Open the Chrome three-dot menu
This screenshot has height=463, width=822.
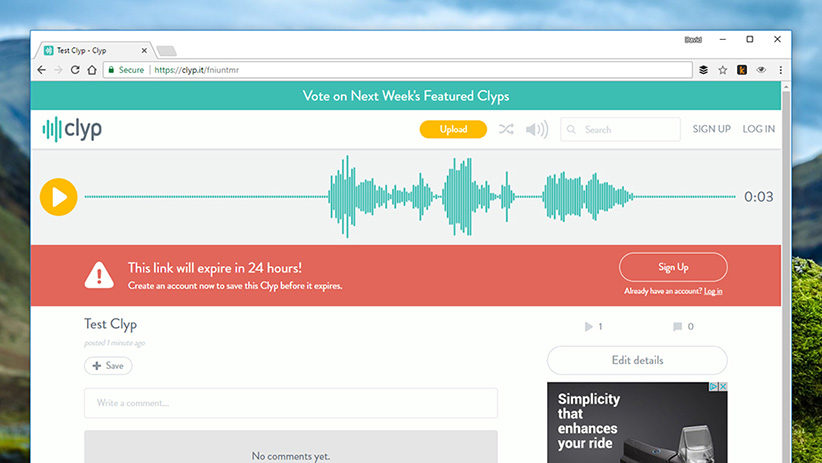[x=780, y=70]
